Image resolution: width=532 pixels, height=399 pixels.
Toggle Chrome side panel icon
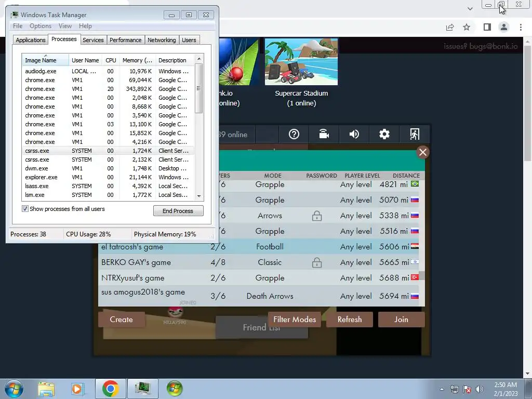487,27
